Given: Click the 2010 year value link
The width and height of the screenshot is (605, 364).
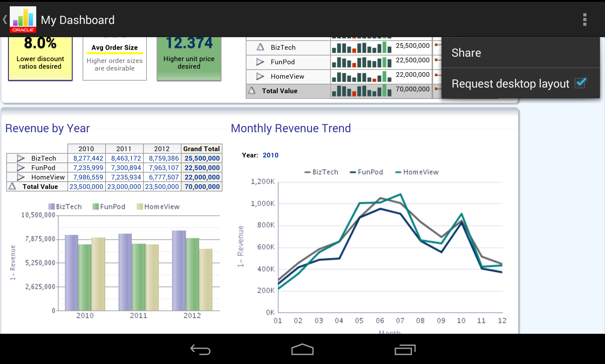Looking at the screenshot, I should coord(270,155).
